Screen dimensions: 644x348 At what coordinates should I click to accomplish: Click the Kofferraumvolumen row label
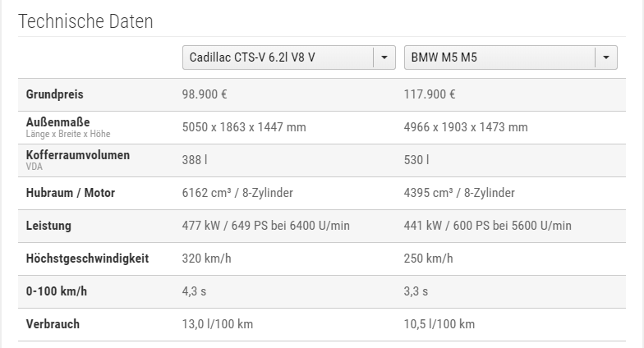[77, 154]
